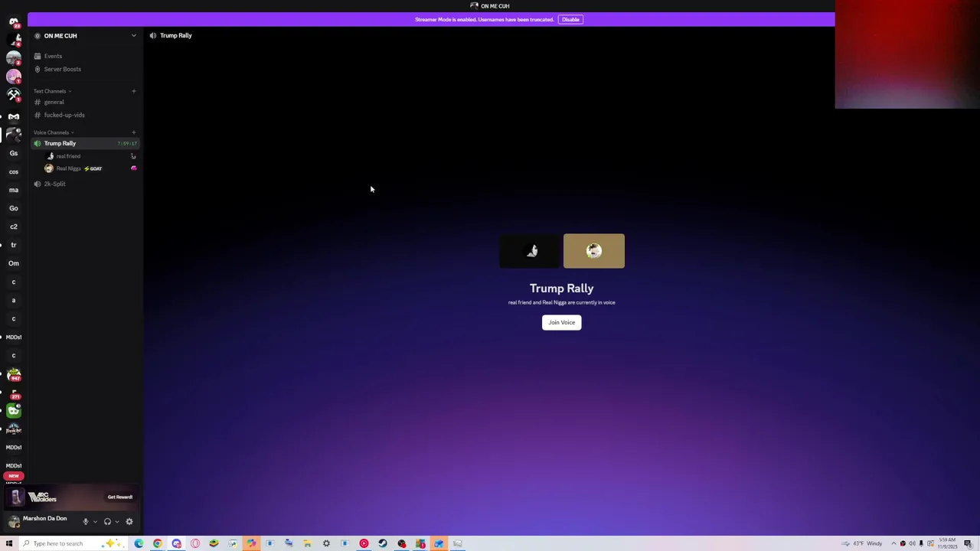Open the 43°F Windy weather widget
The image size is (980, 551).
[864, 543]
